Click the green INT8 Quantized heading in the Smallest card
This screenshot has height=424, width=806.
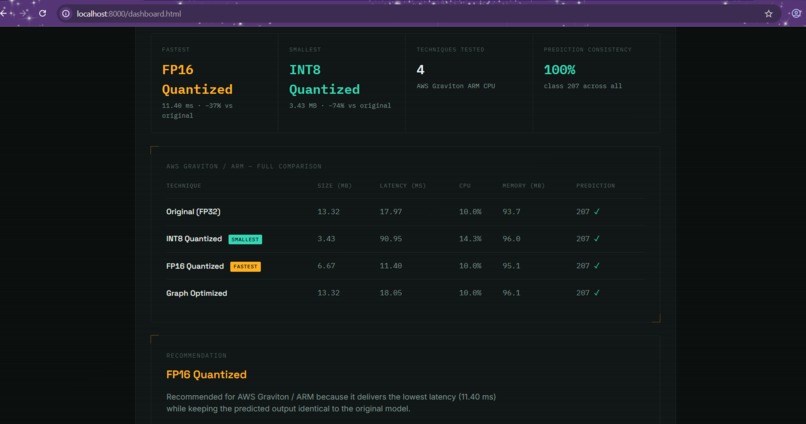coord(324,80)
